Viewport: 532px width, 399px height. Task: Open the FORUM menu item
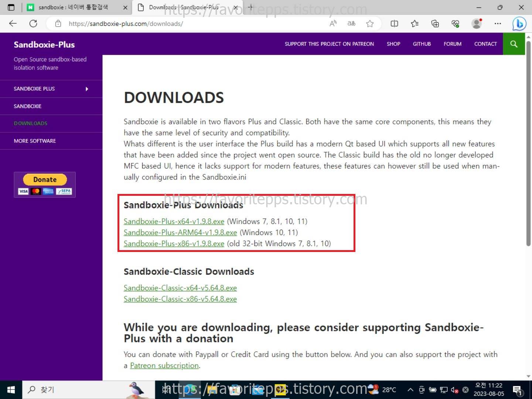[453, 44]
